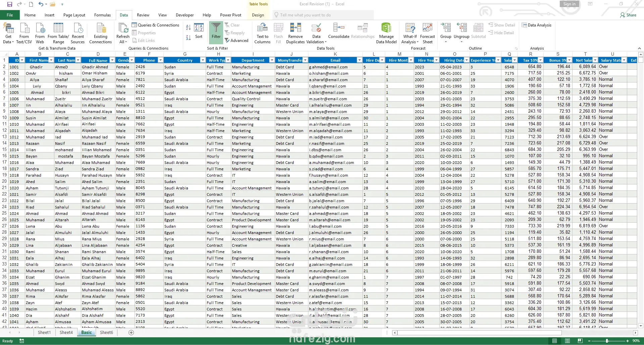Switch to the Formulas ribbon tab
The image size is (644, 345).
102,15
